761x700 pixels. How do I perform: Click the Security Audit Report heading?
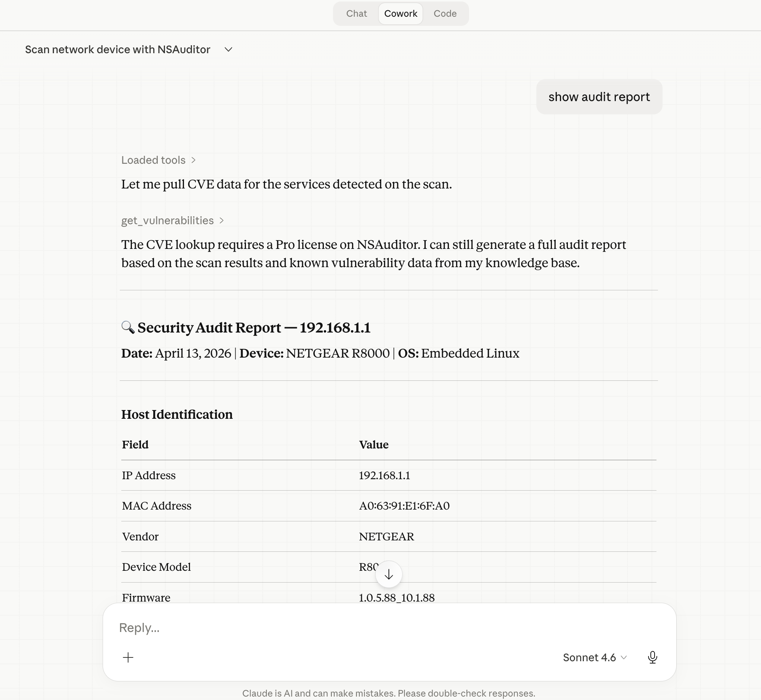click(255, 328)
